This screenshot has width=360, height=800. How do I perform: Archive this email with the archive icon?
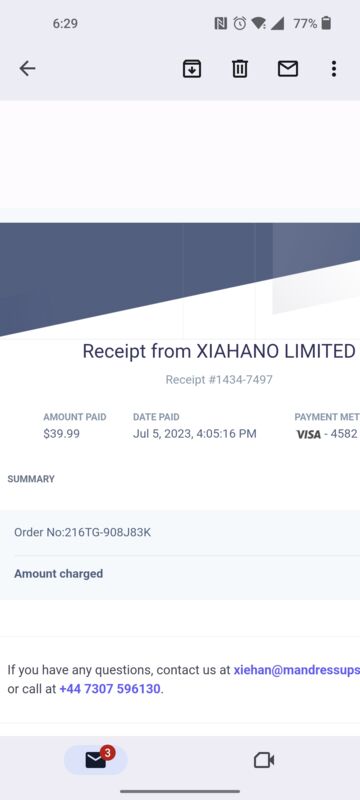(192, 68)
